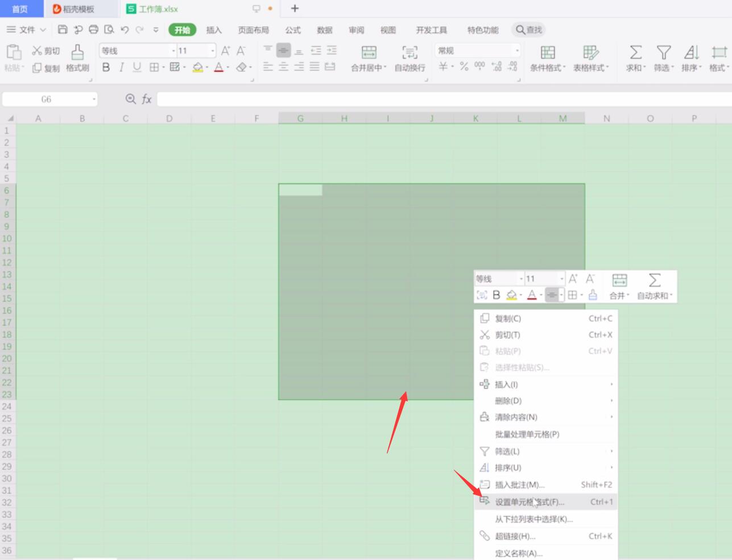Expand the 文件 menu arrow

43,30
